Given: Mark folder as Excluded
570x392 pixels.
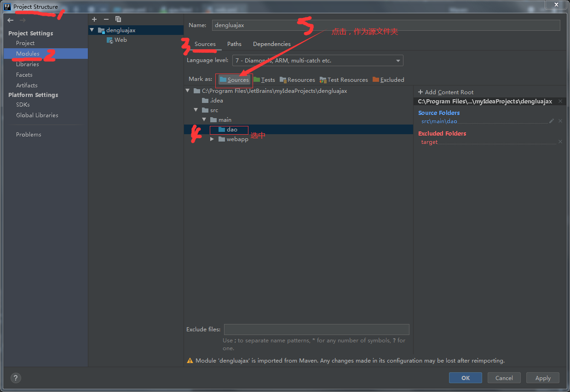Looking at the screenshot, I should click(388, 80).
